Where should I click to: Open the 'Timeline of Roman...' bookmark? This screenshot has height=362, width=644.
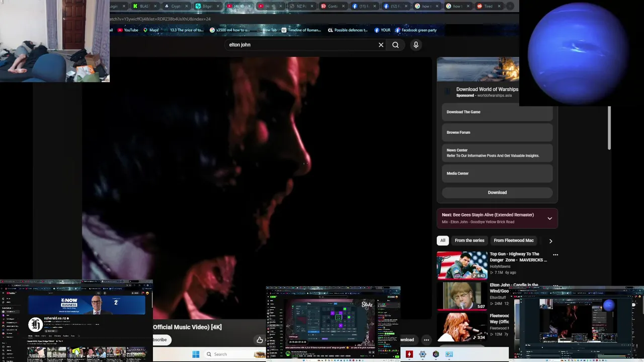pos(301,30)
